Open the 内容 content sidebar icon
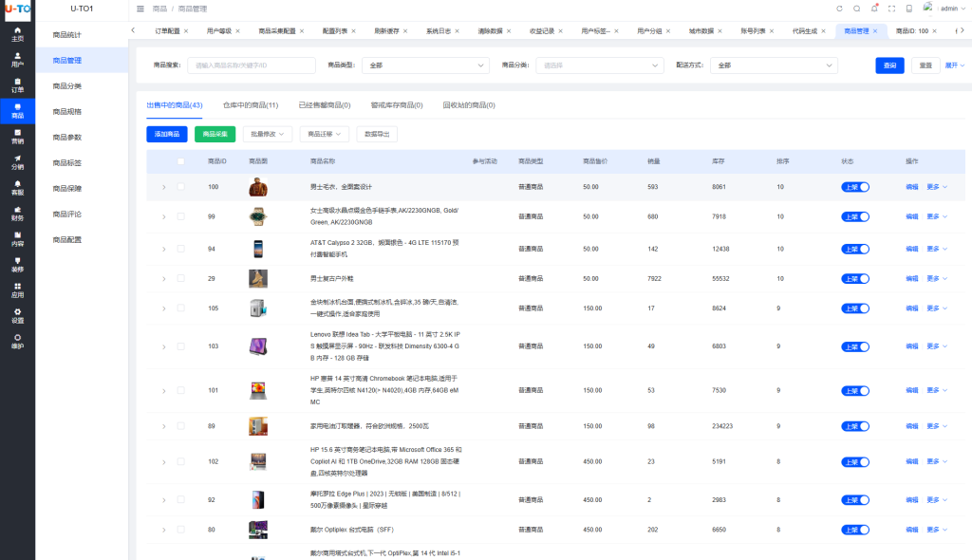Viewport: 972px width, 560px height. click(17, 239)
